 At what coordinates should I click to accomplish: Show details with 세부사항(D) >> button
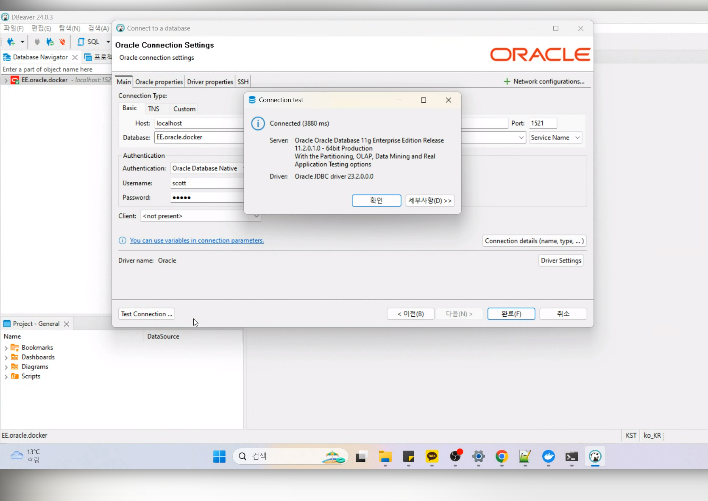click(x=430, y=200)
